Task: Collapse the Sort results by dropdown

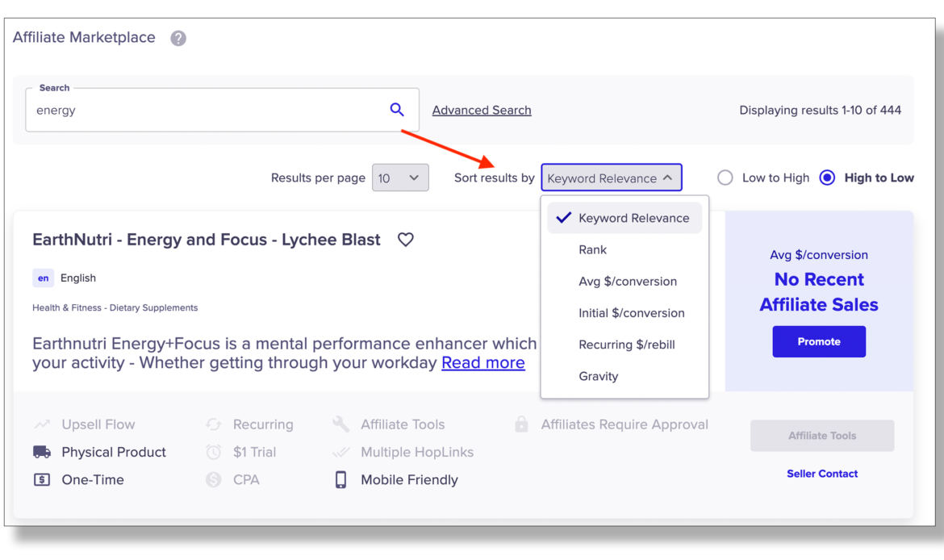Action: 611,178
